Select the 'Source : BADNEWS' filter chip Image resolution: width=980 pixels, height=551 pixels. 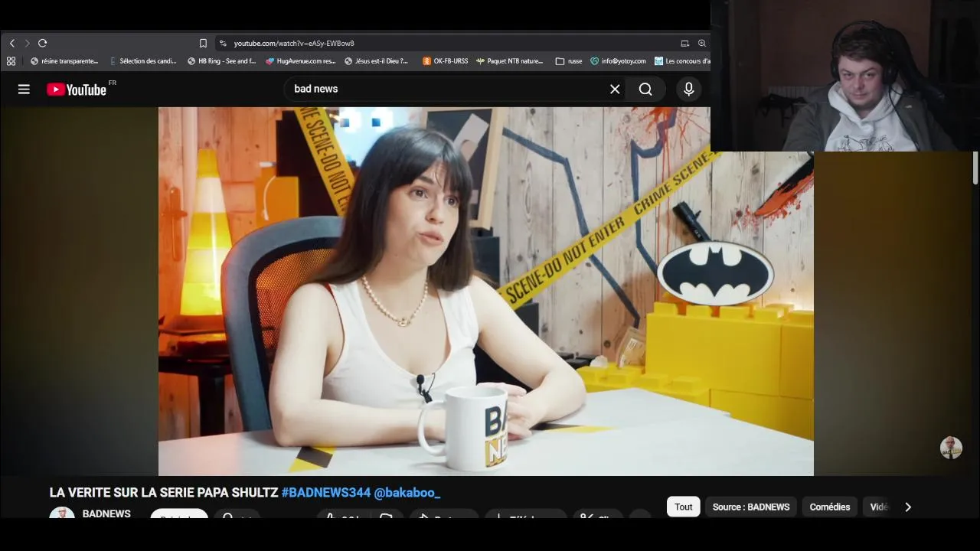click(751, 507)
